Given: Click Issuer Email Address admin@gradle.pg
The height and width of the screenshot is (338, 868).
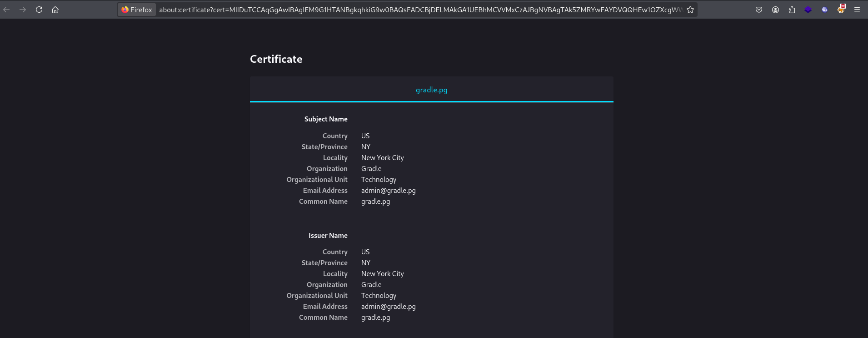Looking at the screenshot, I should [x=389, y=307].
